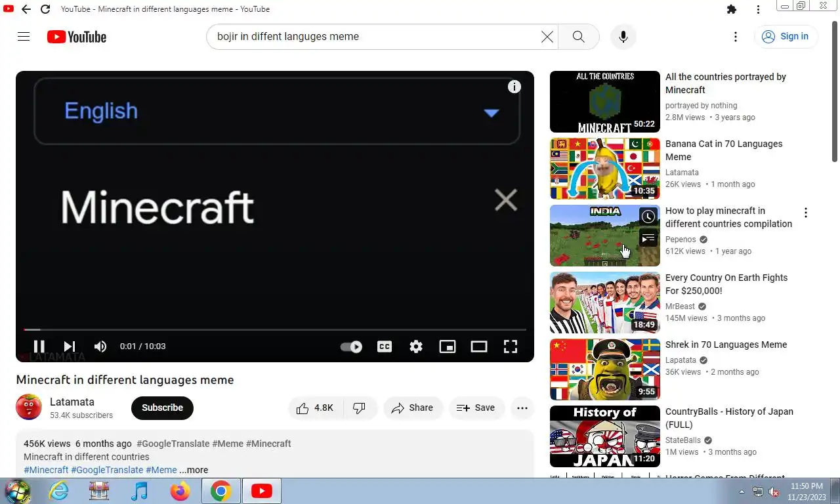The width and height of the screenshot is (840, 504).
Task: Open Internet Explorer from taskbar
Action: 58,491
